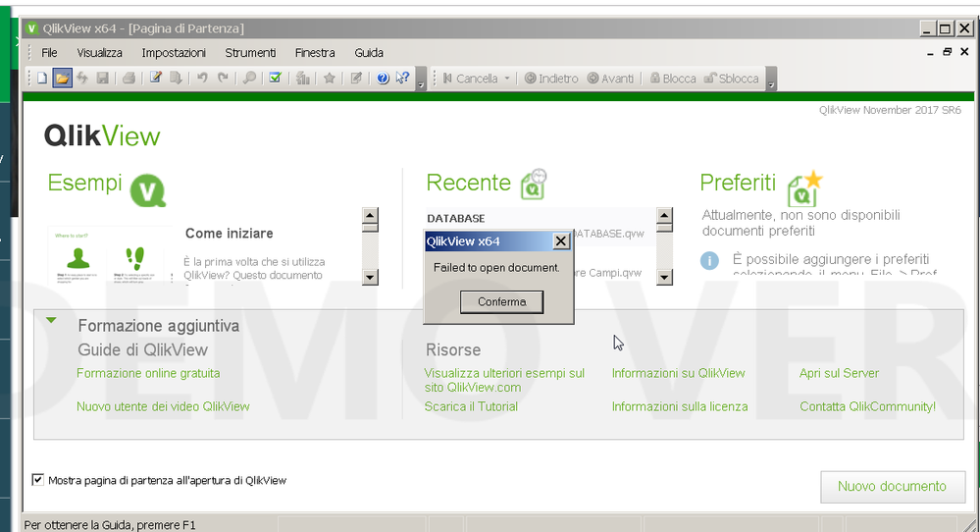Open Visualizza ulteriori esempi sul sito link

[504, 380]
